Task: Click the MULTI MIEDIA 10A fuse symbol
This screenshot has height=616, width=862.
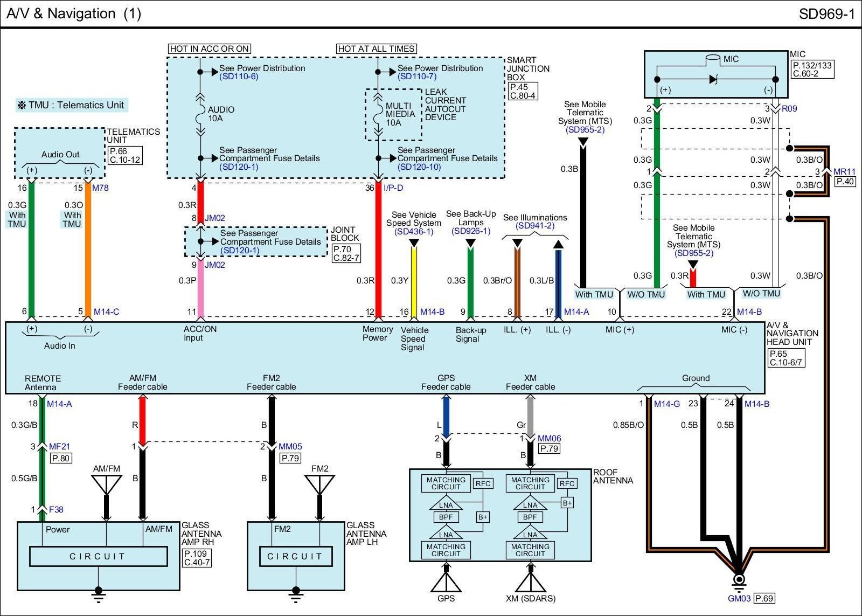Action: [378, 115]
